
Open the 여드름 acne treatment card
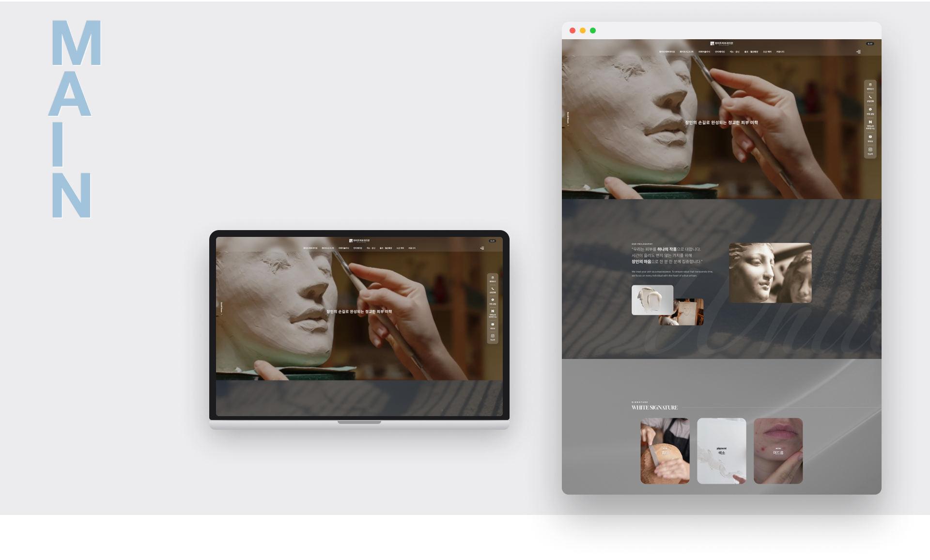(x=778, y=451)
